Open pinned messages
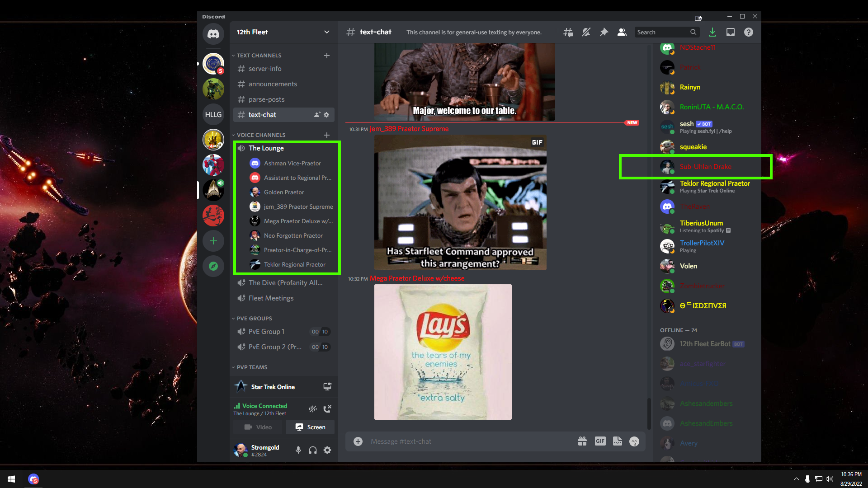Screen dimensions: 868x488 [604, 32]
